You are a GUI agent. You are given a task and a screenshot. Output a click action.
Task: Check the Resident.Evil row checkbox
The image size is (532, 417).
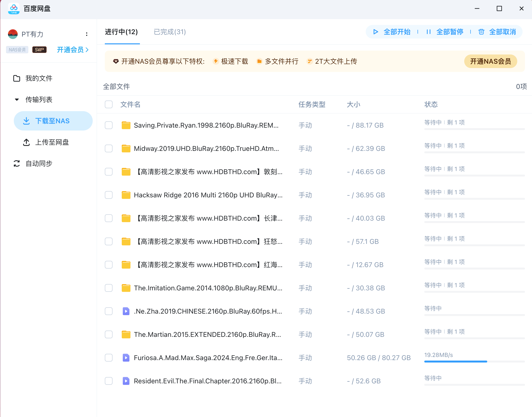click(x=109, y=381)
